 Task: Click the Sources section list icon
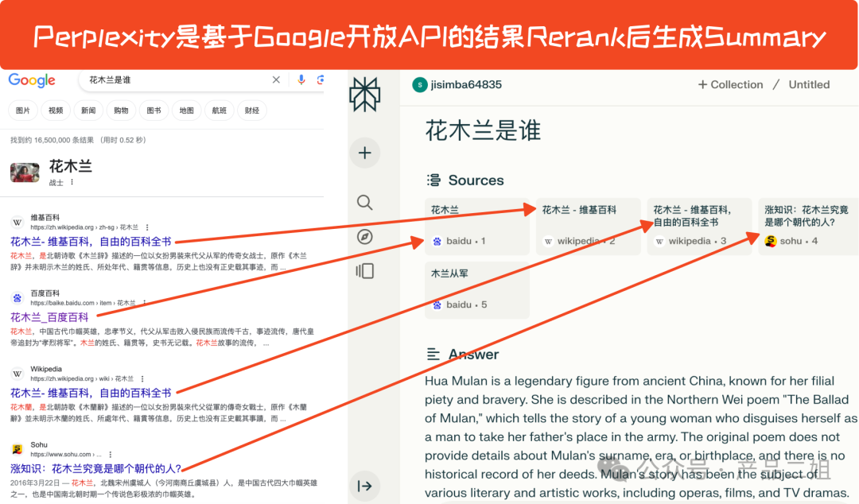[x=433, y=180]
